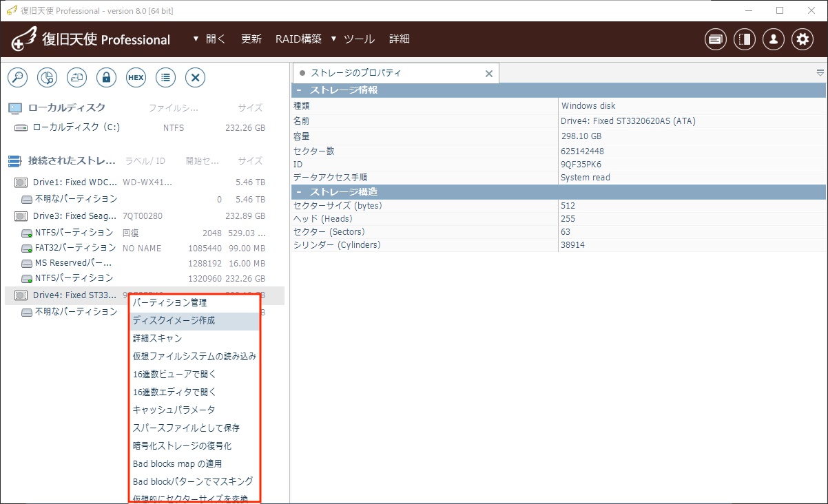Choose ディスクイメージ作成 from the context menu

(x=194, y=321)
